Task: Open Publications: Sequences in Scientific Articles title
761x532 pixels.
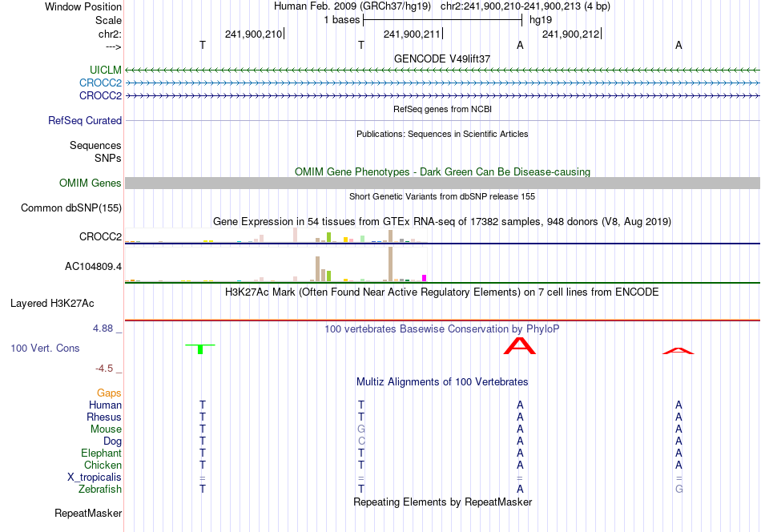Action: [x=442, y=134]
